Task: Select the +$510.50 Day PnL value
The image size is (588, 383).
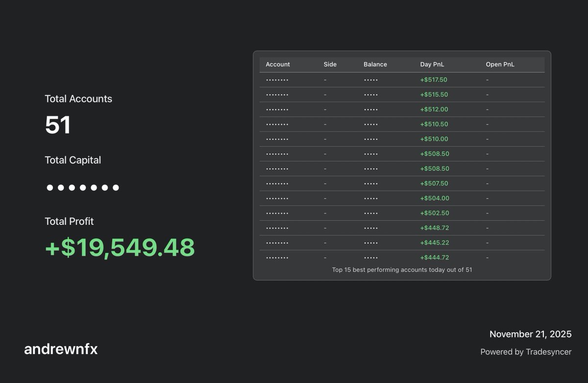Action: [x=434, y=124]
